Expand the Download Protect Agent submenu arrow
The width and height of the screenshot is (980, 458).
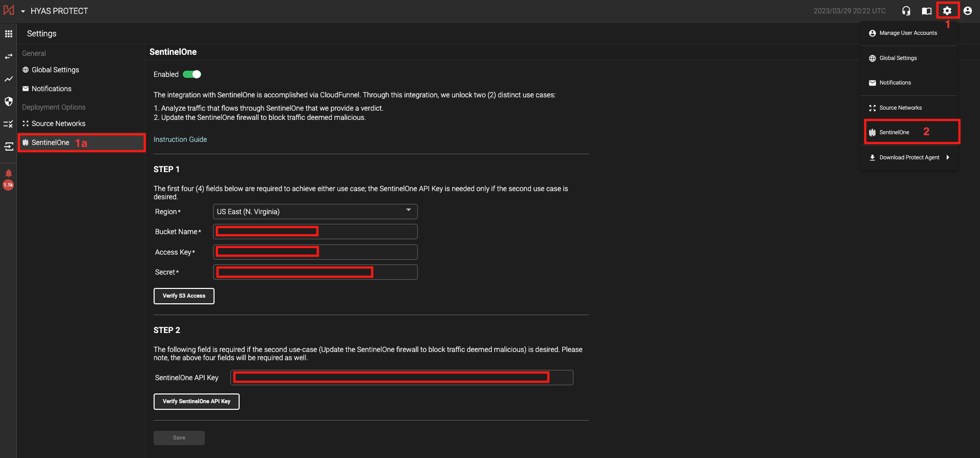[948, 157]
